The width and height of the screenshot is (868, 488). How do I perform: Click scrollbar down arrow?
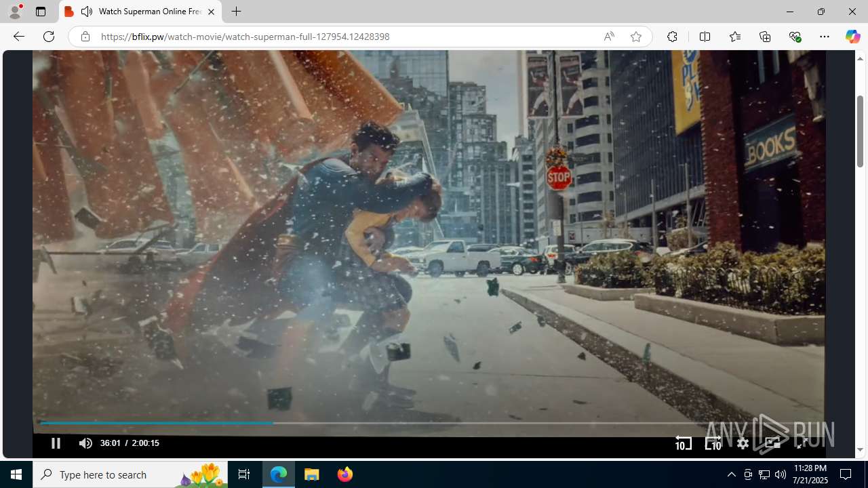pos(860,450)
